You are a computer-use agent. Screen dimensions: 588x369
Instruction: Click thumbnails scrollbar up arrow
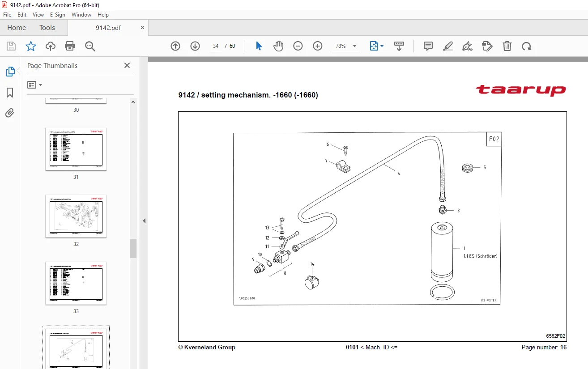click(133, 102)
